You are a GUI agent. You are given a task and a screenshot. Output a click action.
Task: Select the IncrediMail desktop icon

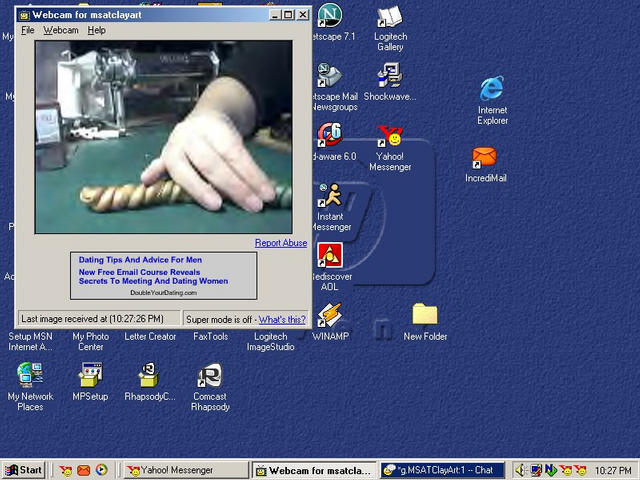point(484,158)
